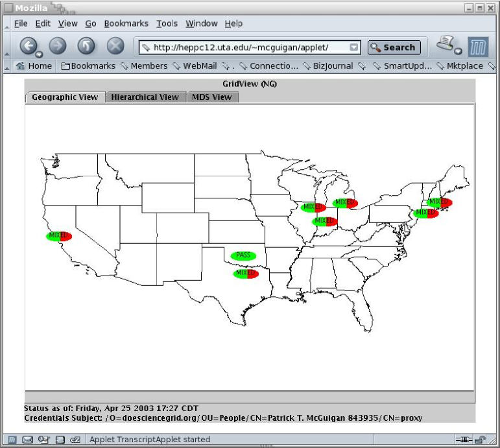
Task: Open the Bookmarks folder in the personal toolbar
Action: 88,65
